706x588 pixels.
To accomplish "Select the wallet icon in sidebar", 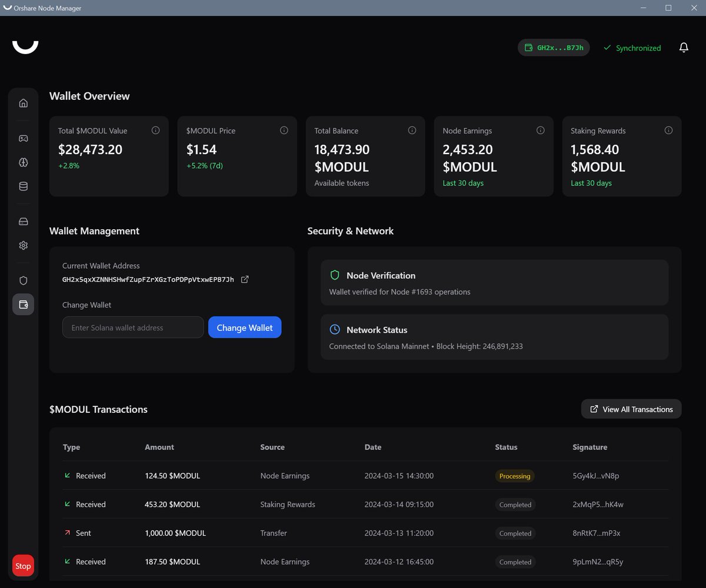I will [x=24, y=305].
